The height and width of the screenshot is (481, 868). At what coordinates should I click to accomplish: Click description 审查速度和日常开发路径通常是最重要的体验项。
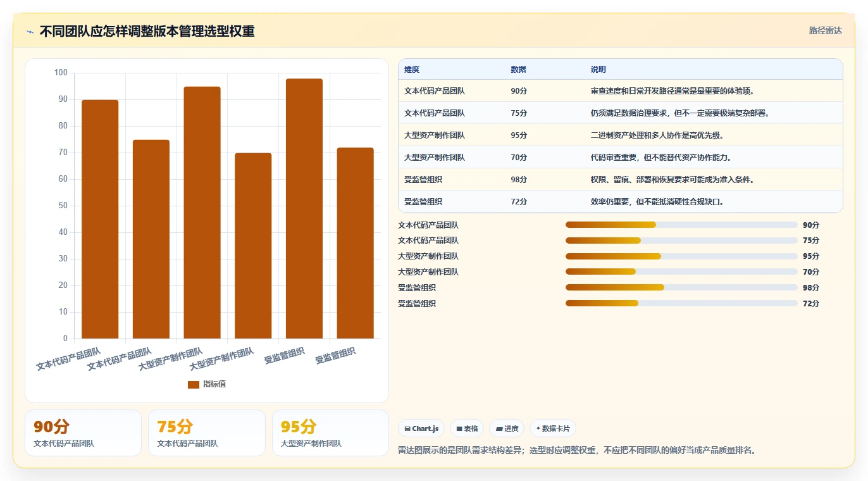pos(673,91)
